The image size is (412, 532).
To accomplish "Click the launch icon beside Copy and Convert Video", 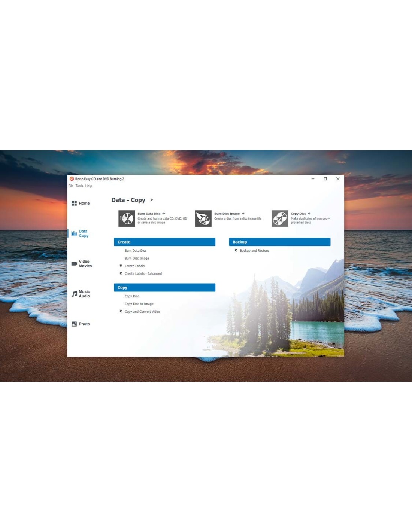I will click(x=121, y=311).
